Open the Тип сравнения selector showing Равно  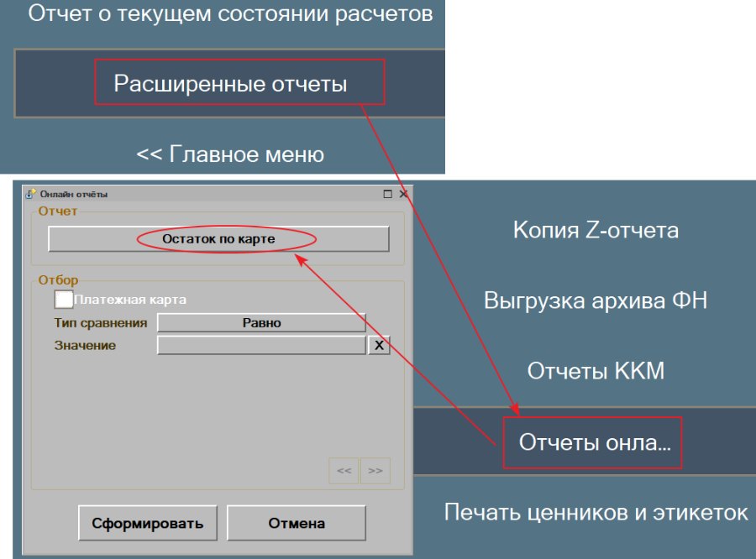tap(261, 322)
